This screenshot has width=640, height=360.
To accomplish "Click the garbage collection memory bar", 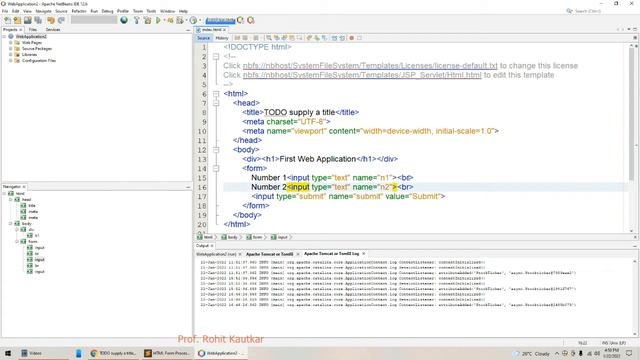I will coord(220,20).
